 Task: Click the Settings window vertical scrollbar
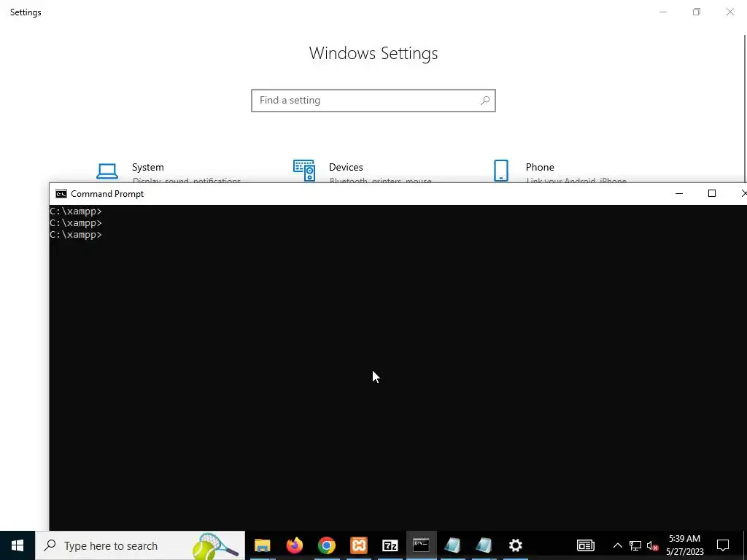coord(745,107)
